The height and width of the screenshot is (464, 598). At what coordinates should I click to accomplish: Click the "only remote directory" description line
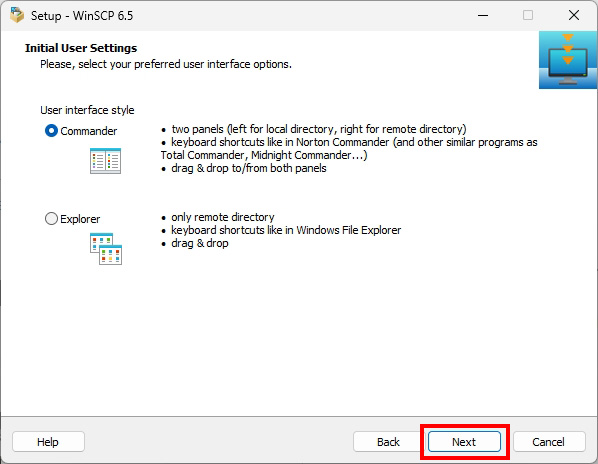(x=217, y=217)
